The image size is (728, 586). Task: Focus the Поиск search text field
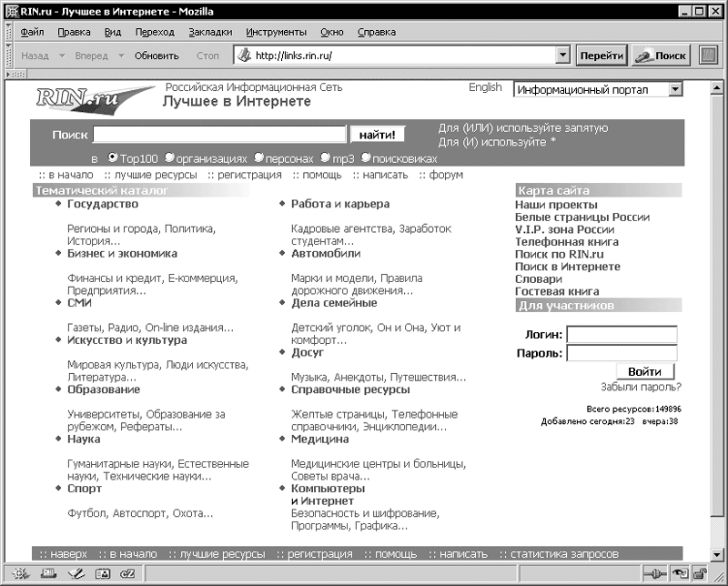pyautogui.click(x=219, y=135)
